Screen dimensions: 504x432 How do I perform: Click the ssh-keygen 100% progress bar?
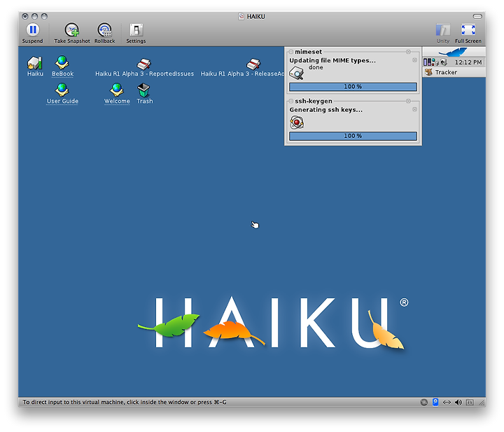click(353, 136)
